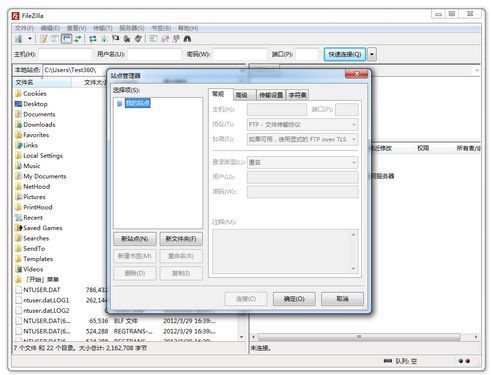The image size is (492, 375).
Task: Click the Saved Games folder icon
Action: click(18, 228)
